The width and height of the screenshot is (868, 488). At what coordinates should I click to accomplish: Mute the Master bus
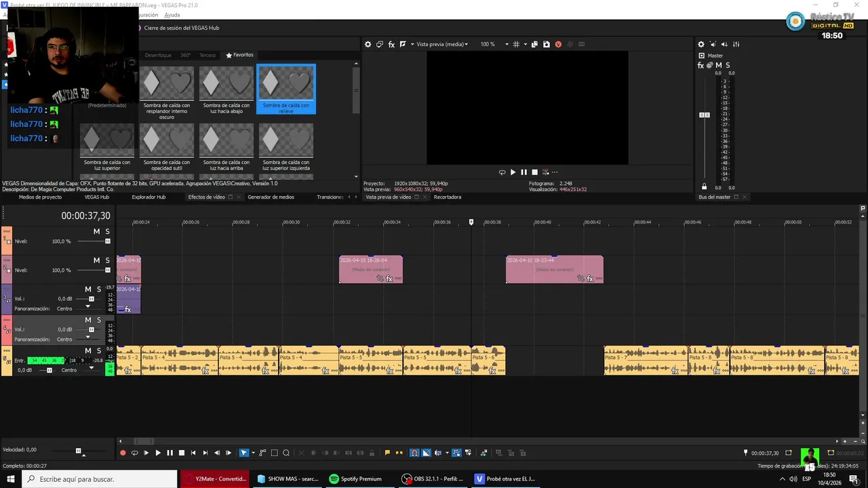pyautogui.click(x=719, y=66)
